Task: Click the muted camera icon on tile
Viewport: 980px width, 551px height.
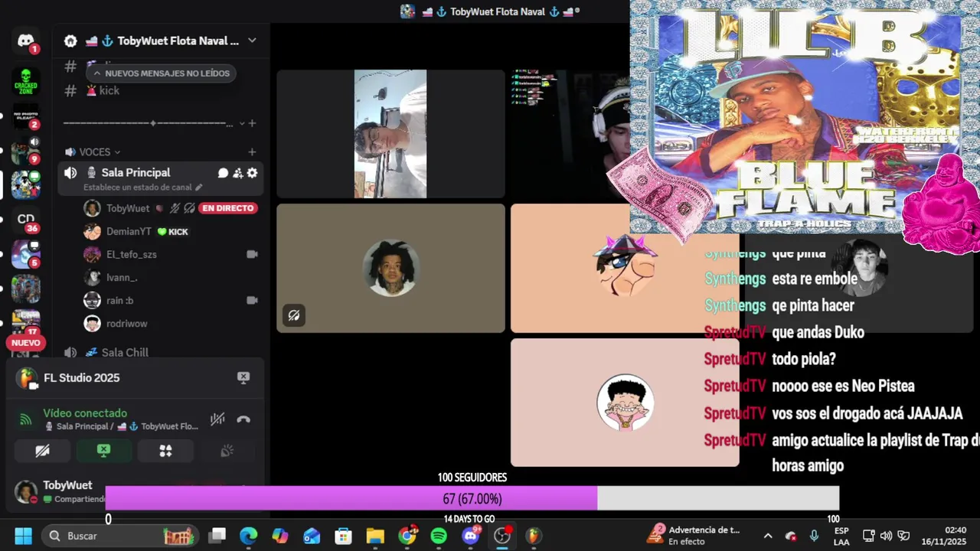Action: click(x=293, y=315)
